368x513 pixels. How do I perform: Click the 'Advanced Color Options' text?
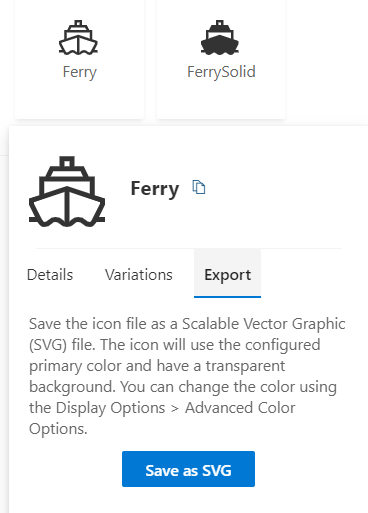[162, 418]
